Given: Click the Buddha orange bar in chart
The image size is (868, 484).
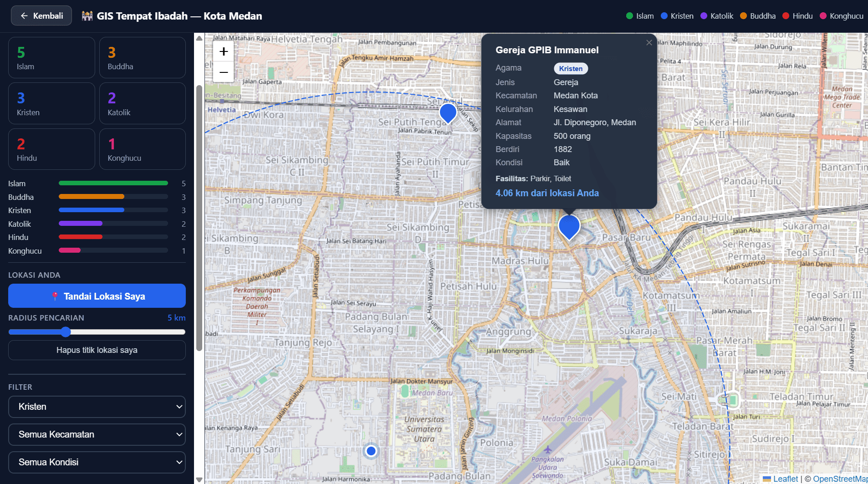Looking at the screenshot, I should (x=92, y=197).
